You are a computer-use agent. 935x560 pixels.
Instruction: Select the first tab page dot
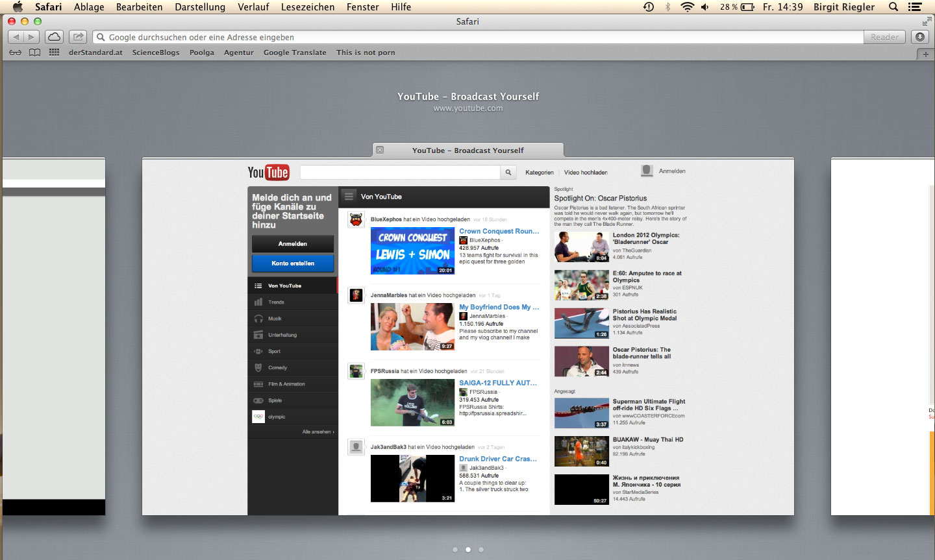coord(455,549)
